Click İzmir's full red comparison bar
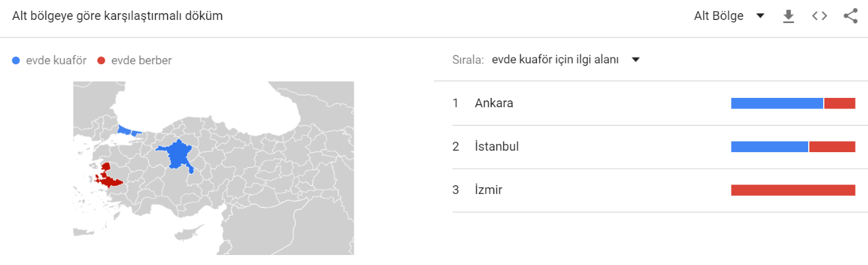 [793, 190]
